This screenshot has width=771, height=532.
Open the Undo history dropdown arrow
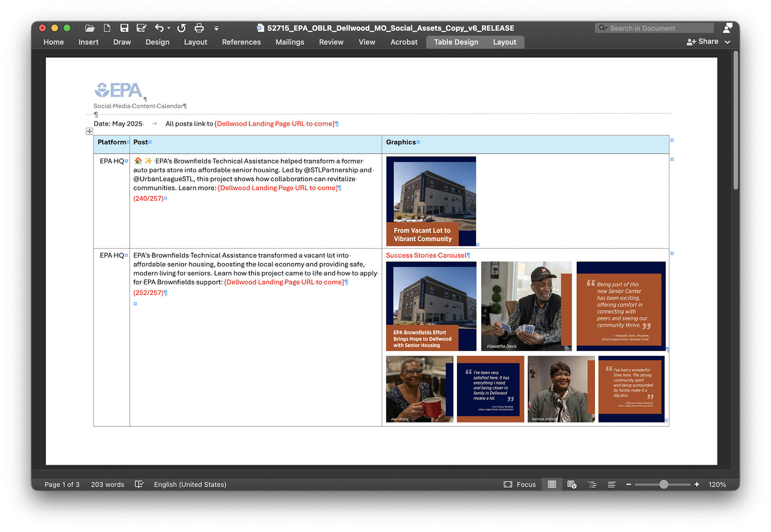click(169, 28)
